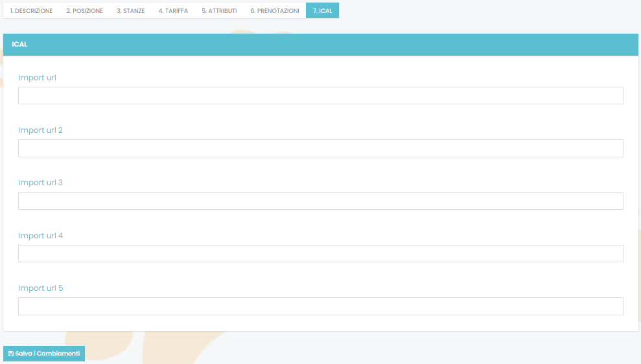Click the "Import url 2" label
The height and width of the screenshot is (364, 641).
(40, 130)
